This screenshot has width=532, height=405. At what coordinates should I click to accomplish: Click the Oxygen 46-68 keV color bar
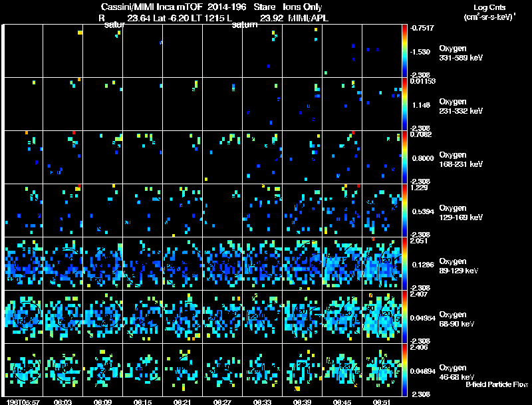(405, 370)
